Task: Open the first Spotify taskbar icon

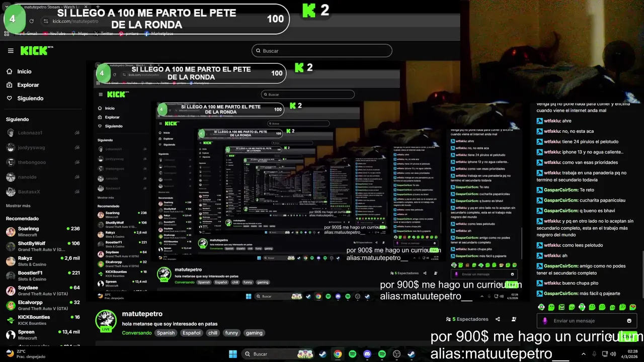Action: coord(352,354)
